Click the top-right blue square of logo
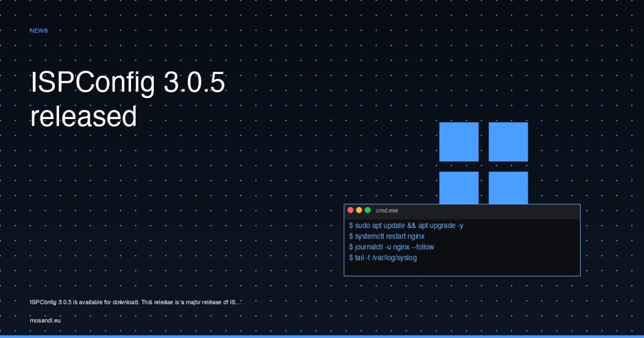The width and height of the screenshot is (644, 338). [508, 142]
